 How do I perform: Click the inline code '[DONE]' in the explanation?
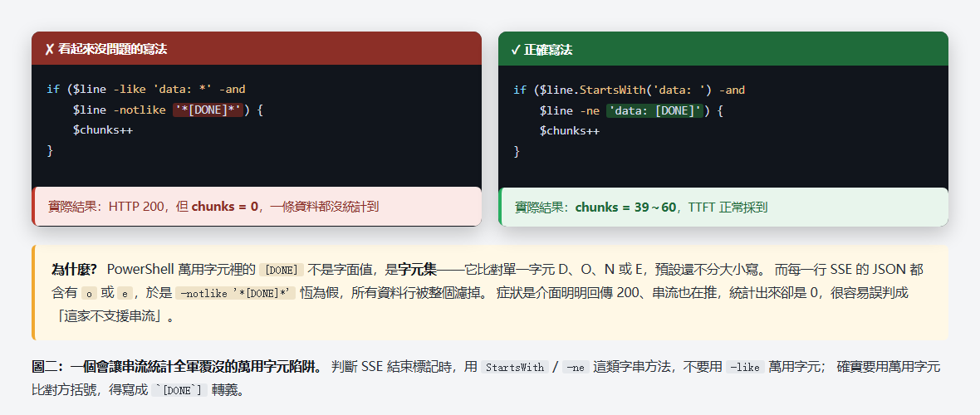pyautogui.click(x=282, y=270)
